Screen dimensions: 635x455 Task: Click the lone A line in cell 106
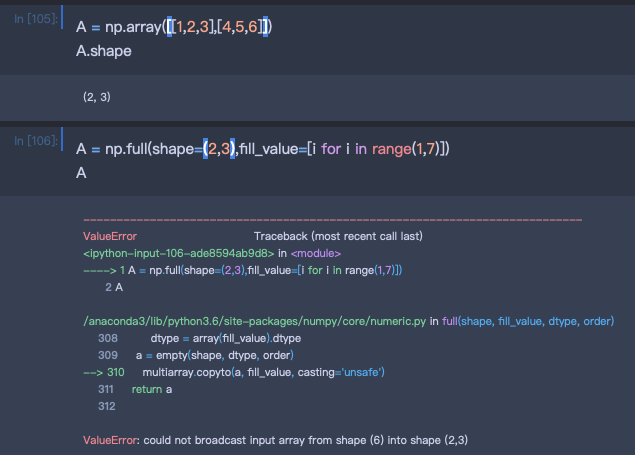coord(82,173)
